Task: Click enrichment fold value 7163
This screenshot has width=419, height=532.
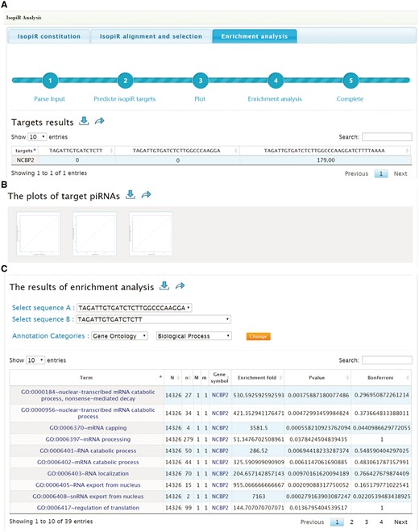Action: (x=259, y=496)
